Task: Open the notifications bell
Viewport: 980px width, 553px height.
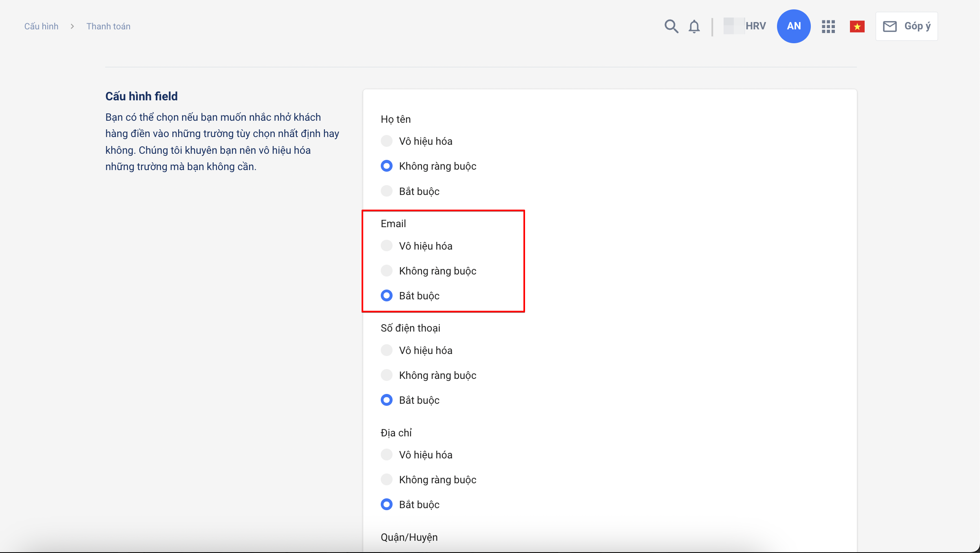Action: pos(694,27)
